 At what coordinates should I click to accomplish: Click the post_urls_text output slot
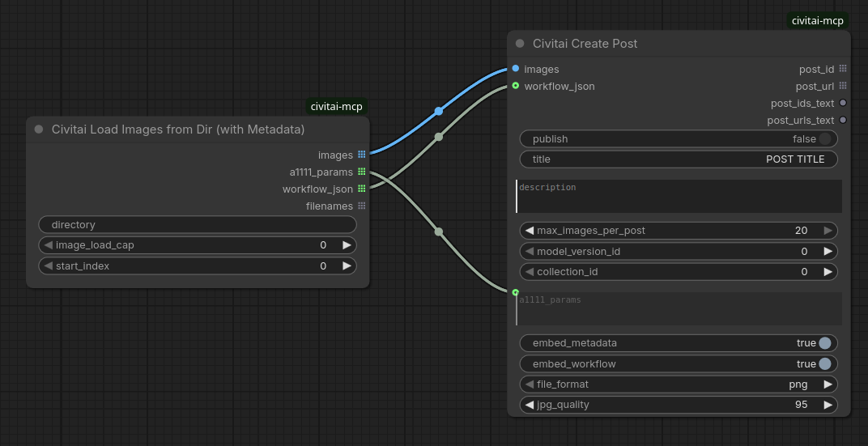click(x=843, y=120)
